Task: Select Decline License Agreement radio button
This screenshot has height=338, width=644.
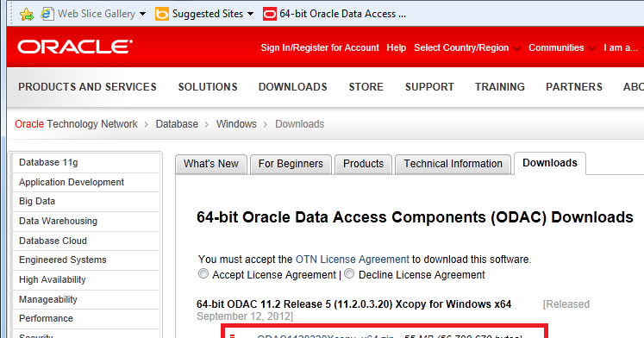Action: click(349, 273)
